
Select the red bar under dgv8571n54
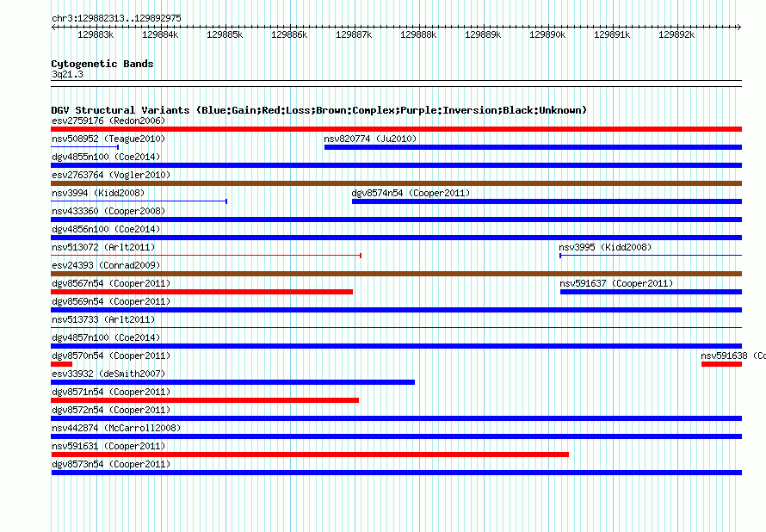(x=205, y=400)
